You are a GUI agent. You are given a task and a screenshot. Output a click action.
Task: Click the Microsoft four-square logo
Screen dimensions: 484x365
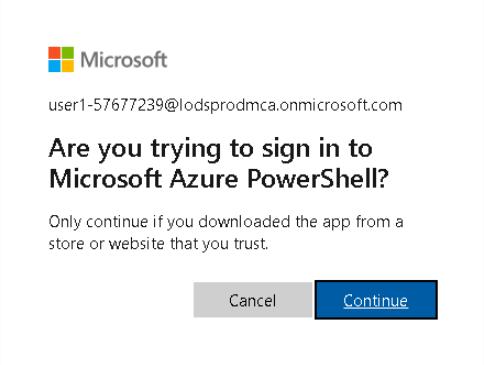point(61,59)
